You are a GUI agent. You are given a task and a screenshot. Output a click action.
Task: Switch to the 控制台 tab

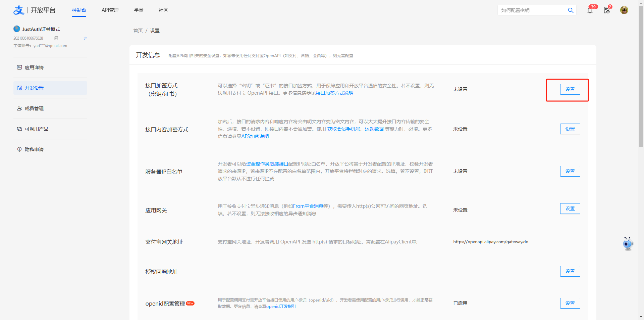tap(79, 10)
